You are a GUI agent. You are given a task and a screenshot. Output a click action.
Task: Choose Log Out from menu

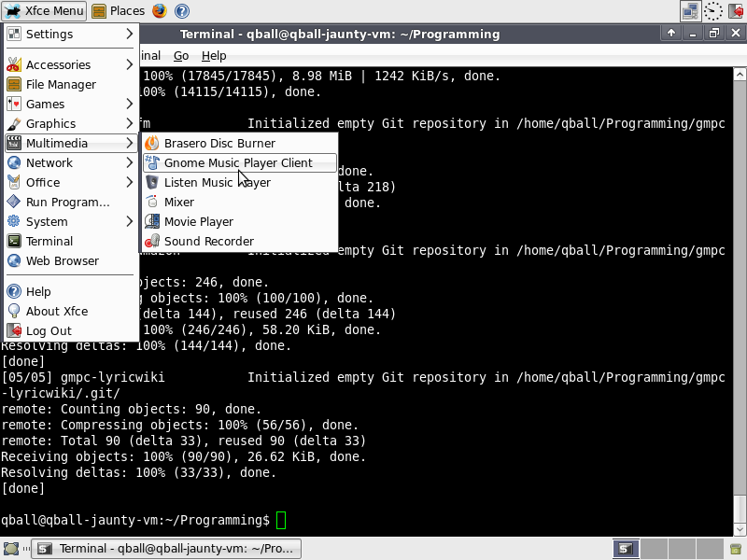click(x=71, y=330)
